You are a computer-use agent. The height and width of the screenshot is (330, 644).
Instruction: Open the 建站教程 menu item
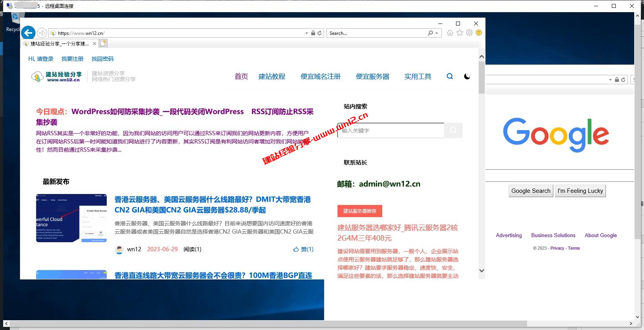point(272,76)
